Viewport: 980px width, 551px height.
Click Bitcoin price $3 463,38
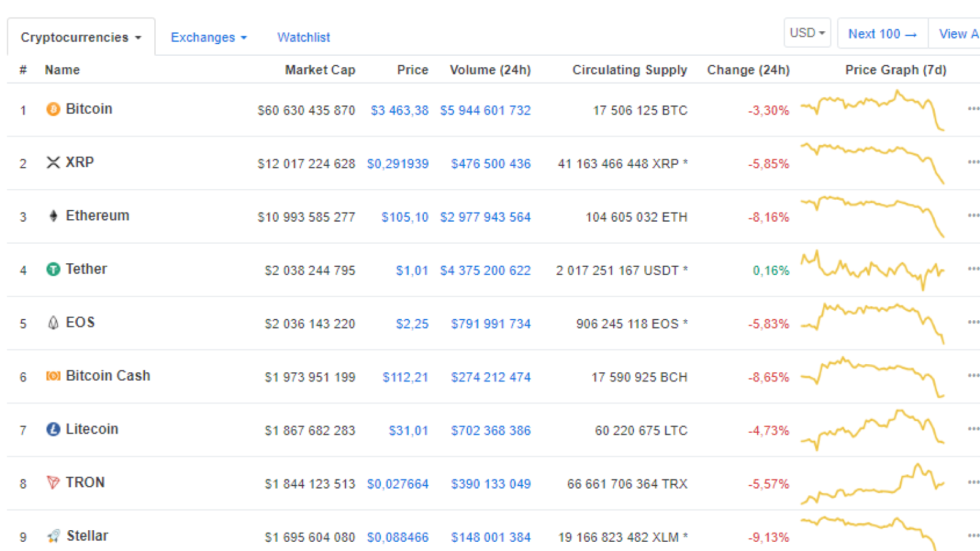point(399,110)
